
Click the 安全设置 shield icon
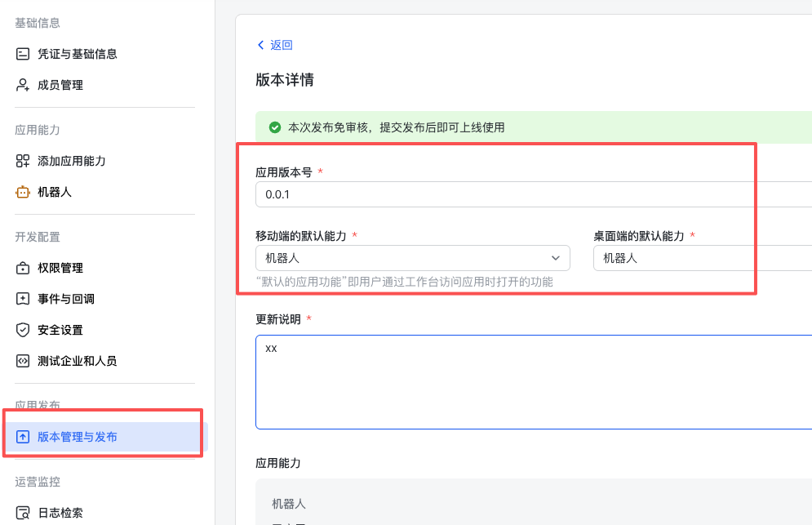pos(23,330)
